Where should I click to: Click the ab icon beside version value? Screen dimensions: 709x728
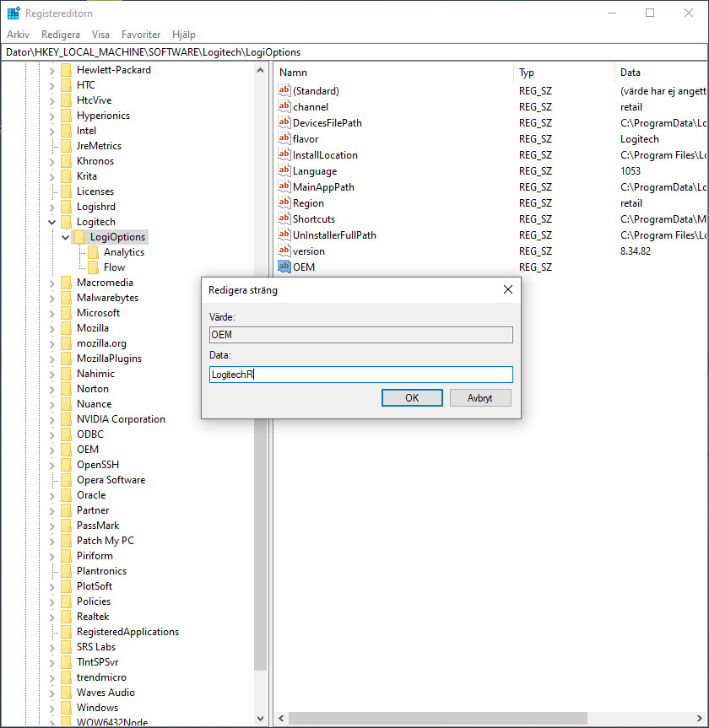coord(286,251)
